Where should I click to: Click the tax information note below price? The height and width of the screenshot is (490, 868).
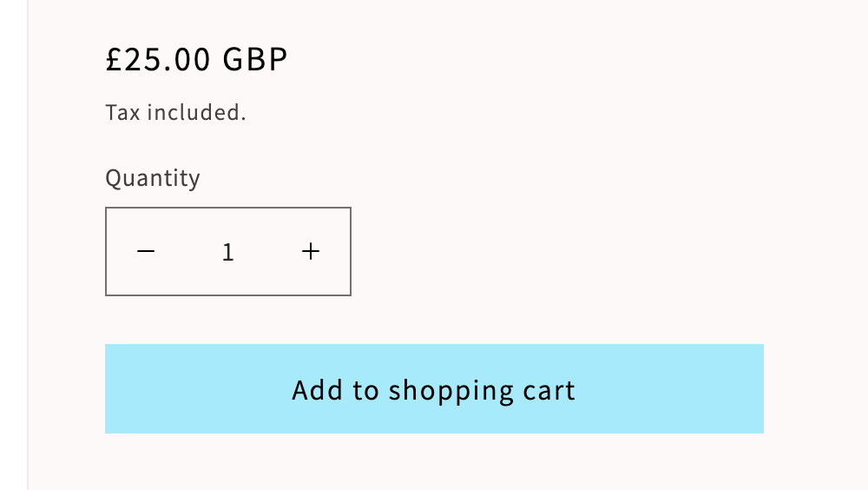coord(175,112)
